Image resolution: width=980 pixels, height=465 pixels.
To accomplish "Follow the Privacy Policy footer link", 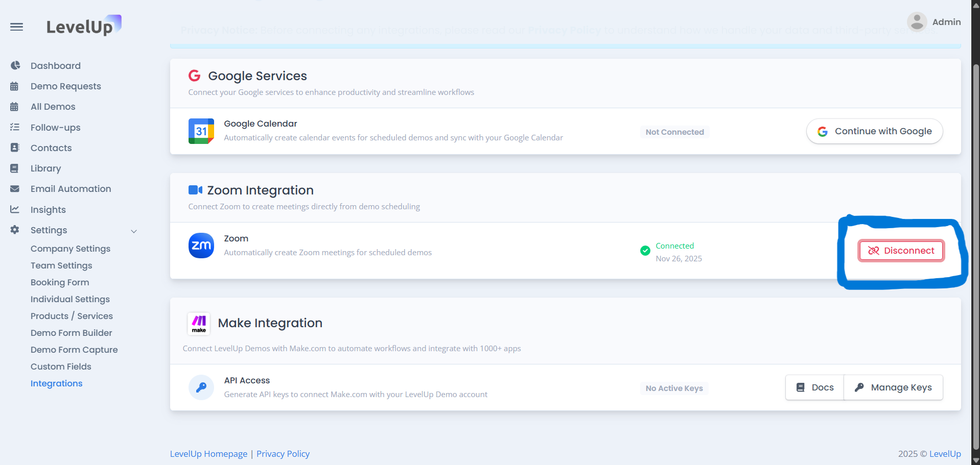I will [283, 454].
